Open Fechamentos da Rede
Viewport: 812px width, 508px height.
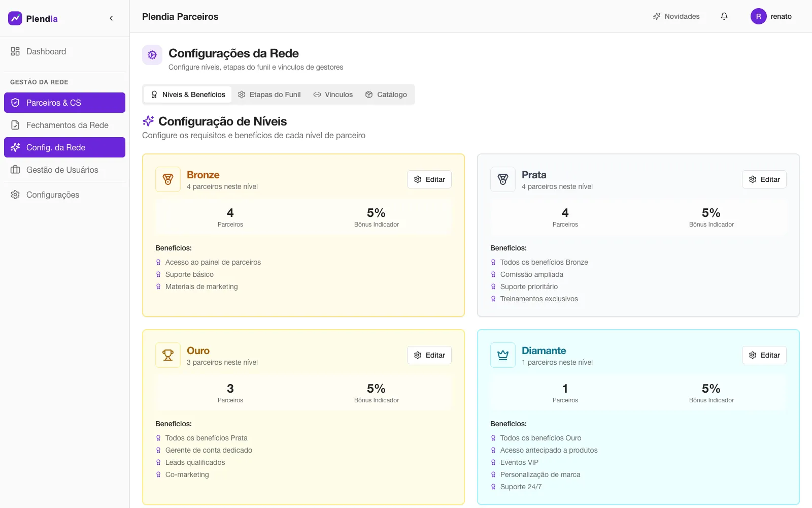[64, 125]
